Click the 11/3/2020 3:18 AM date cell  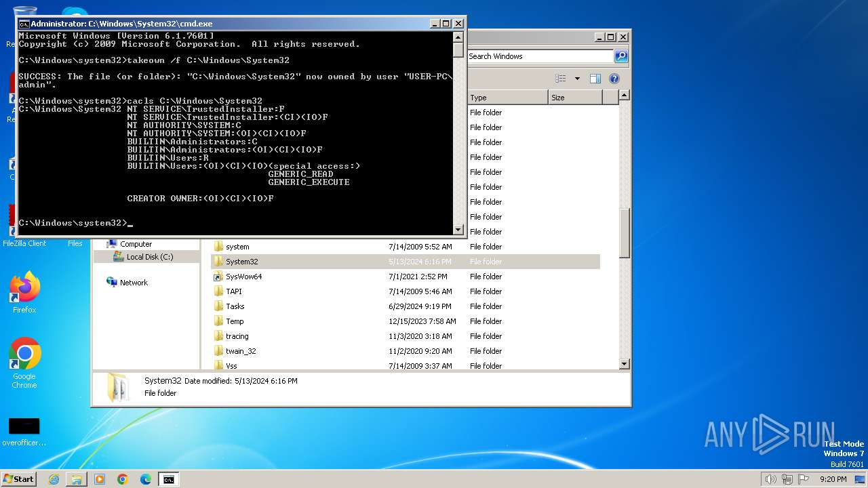[420, 336]
